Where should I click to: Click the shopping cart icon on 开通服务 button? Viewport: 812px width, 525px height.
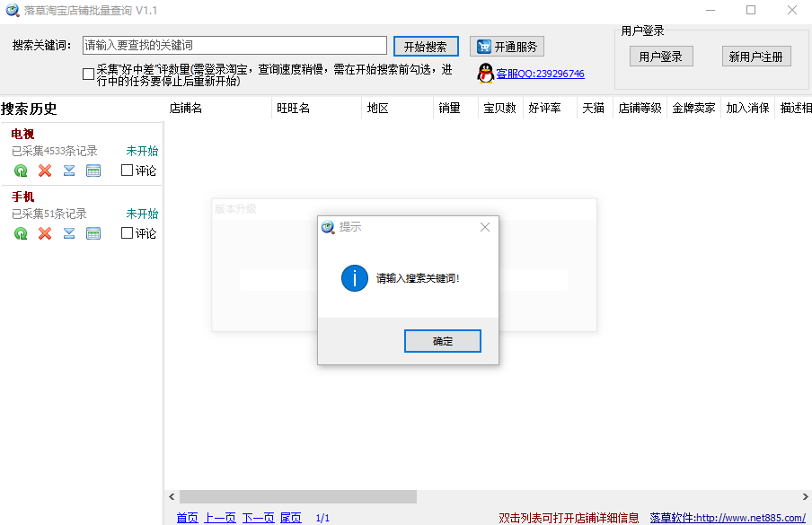click(483, 47)
